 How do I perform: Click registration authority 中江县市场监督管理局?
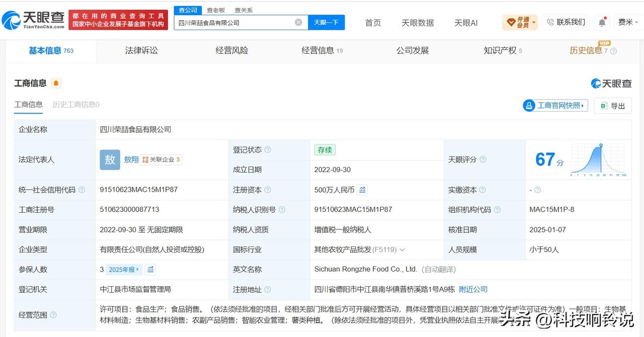point(135,289)
